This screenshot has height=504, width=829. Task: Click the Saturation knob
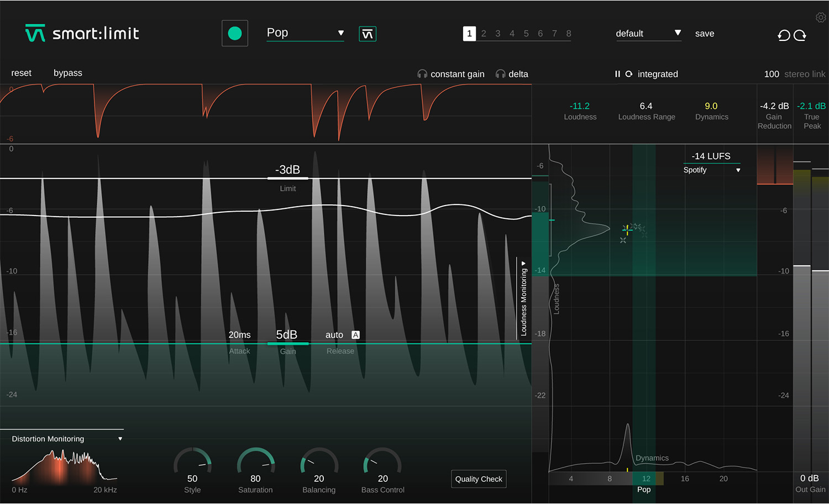point(255,464)
